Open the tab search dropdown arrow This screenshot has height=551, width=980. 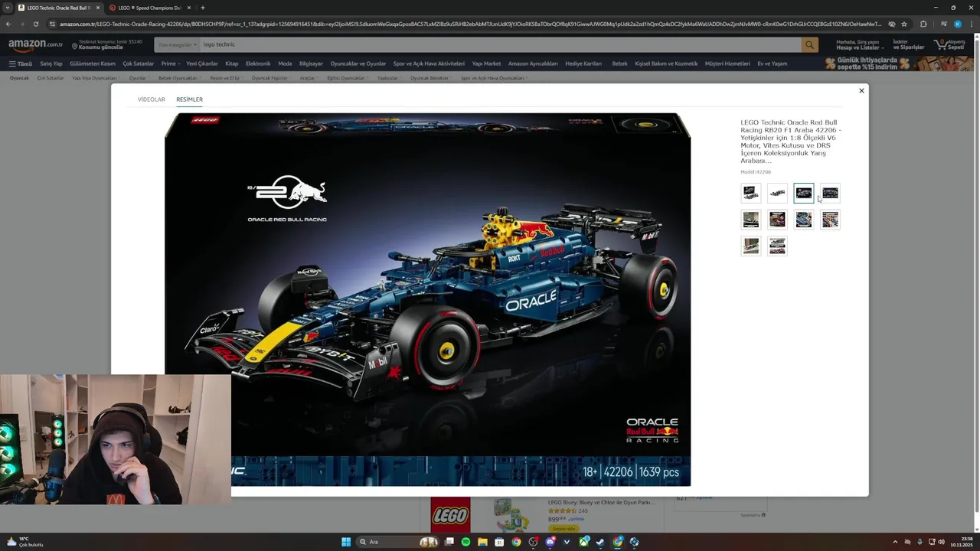point(7,8)
